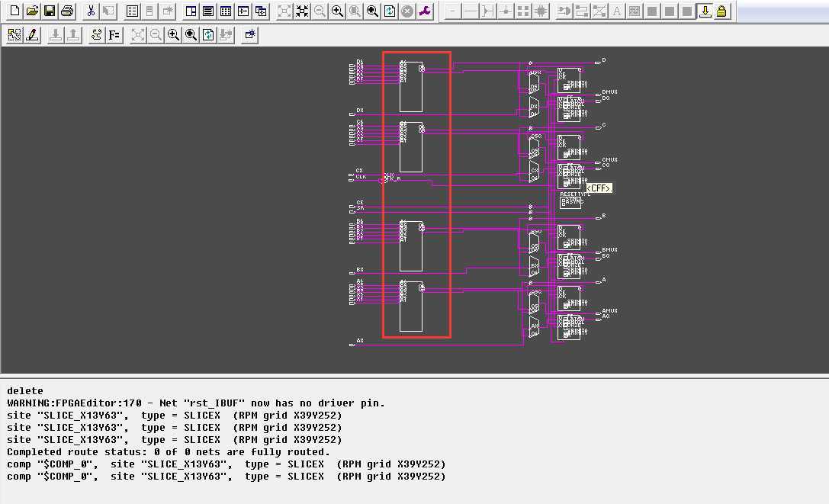Click 'Completed route status' console line

click(168, 451)
